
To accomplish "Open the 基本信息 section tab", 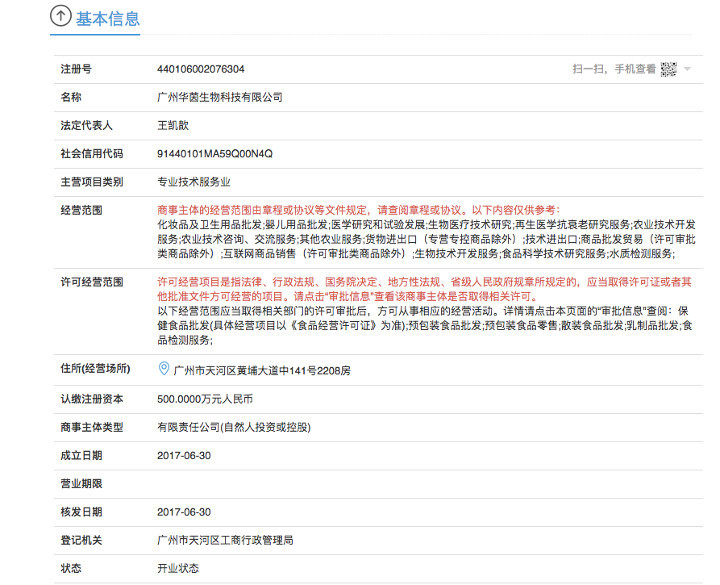I will [107, 19].
